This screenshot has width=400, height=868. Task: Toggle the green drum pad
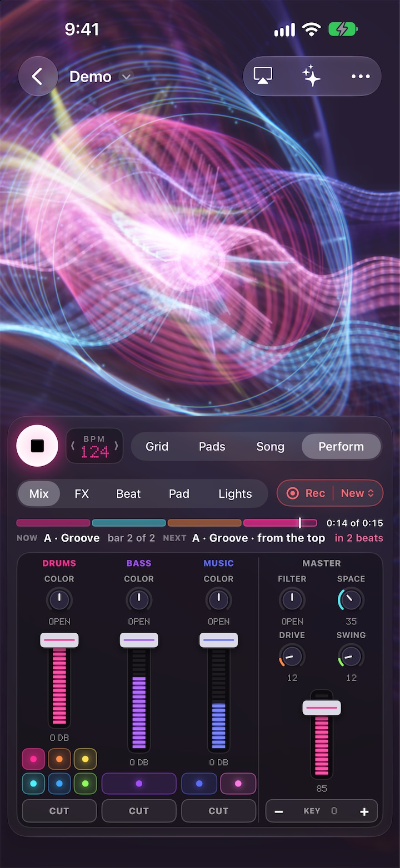point(85,784)
